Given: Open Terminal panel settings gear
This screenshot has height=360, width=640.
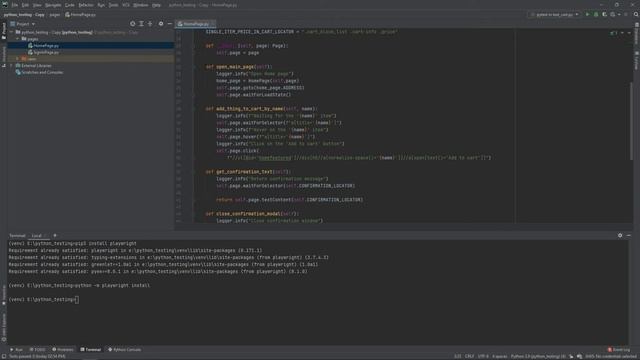Looking at the screenshot, I should click(x=620, y=236).
